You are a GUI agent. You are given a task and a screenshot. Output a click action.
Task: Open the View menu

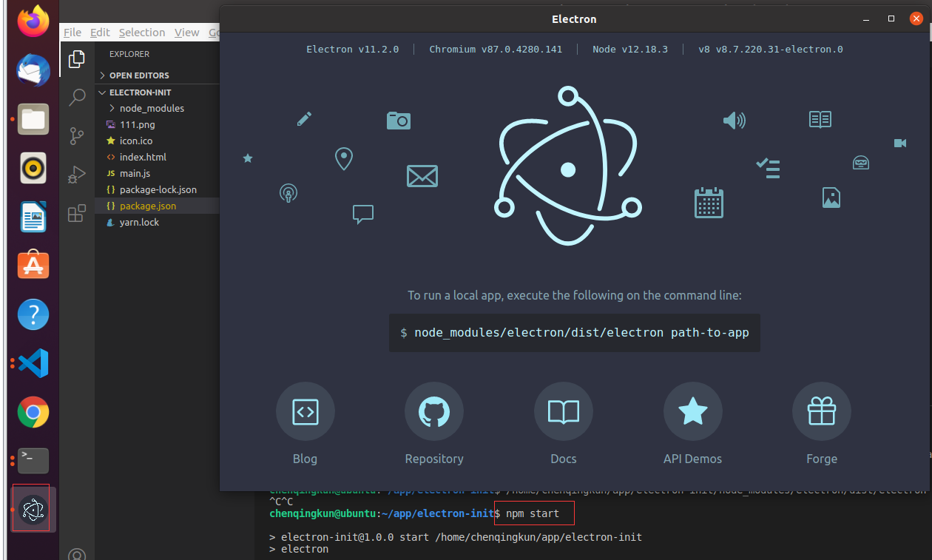click(x=186, y=32)
